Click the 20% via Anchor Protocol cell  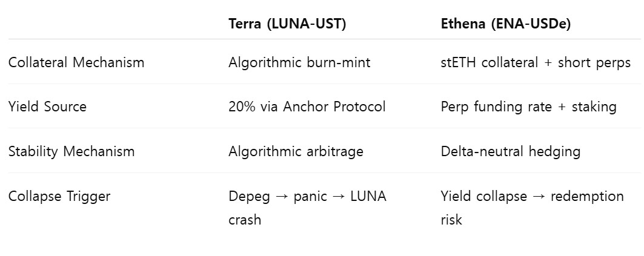(307, 107)
